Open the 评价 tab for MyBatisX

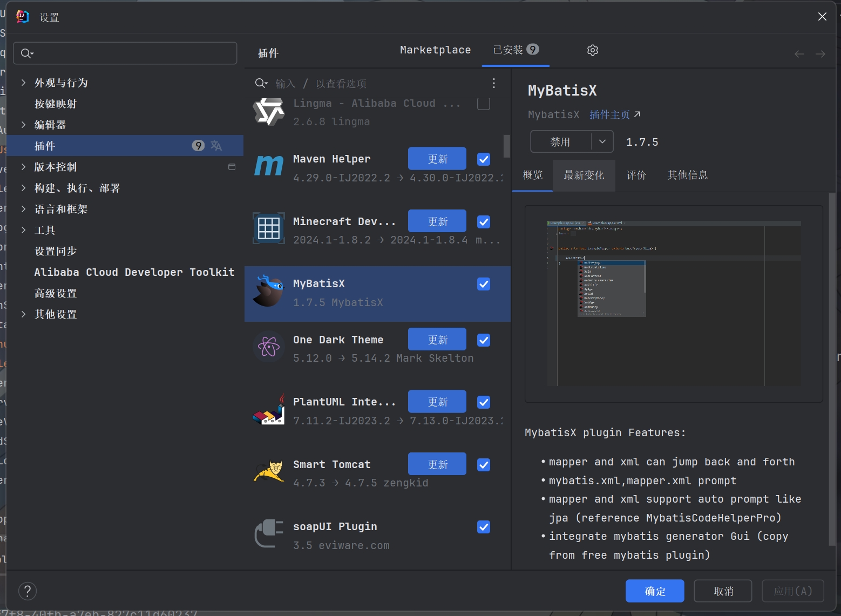636,175
